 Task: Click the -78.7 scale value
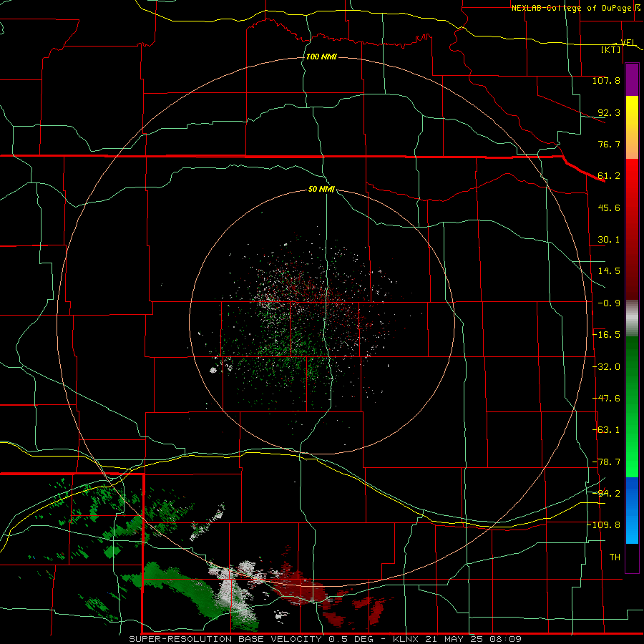click(607, 462)
